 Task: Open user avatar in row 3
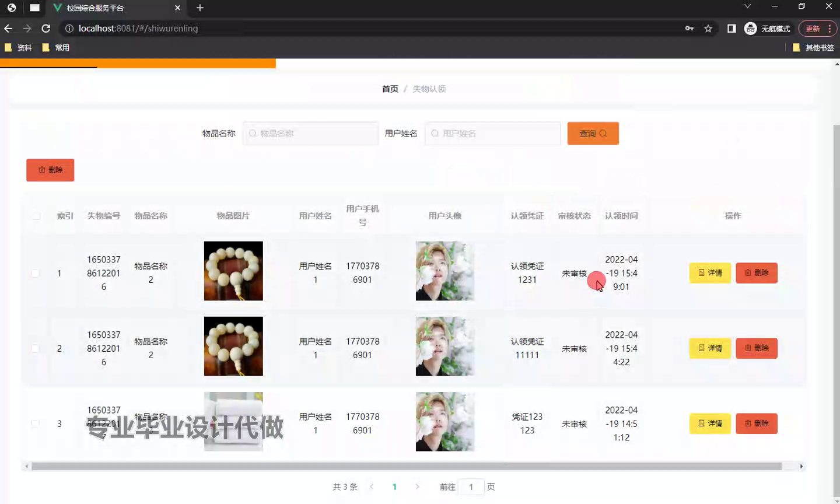point(445,421)
